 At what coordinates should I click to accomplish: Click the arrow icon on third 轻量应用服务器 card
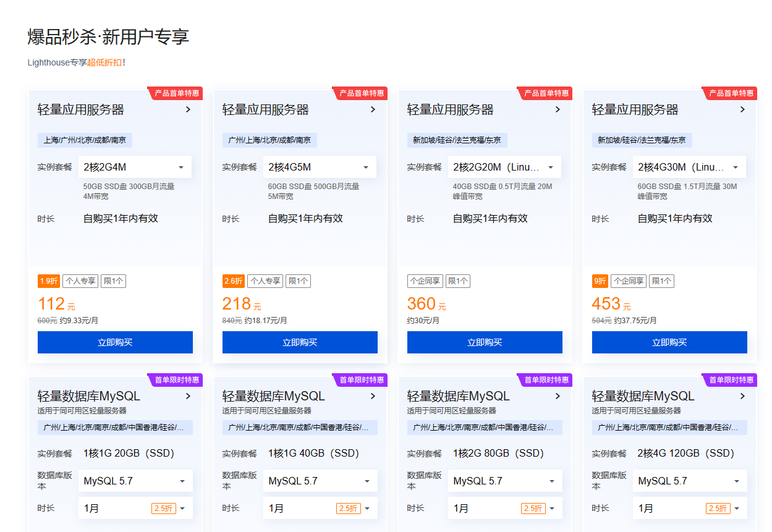pos(558,109)
